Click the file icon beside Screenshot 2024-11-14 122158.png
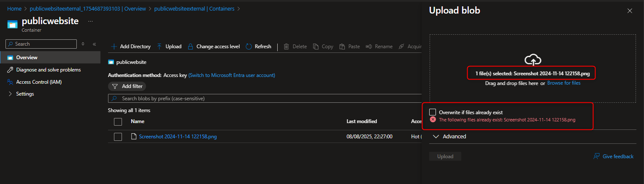Viewport: 644px width, 184px height. coord(134,137)
